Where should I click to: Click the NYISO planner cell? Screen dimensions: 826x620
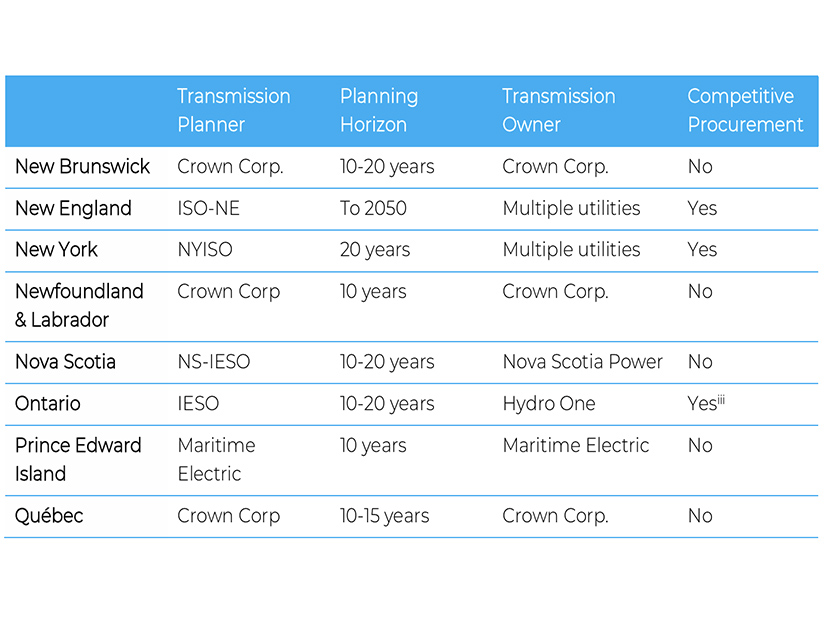pos(205,249)
